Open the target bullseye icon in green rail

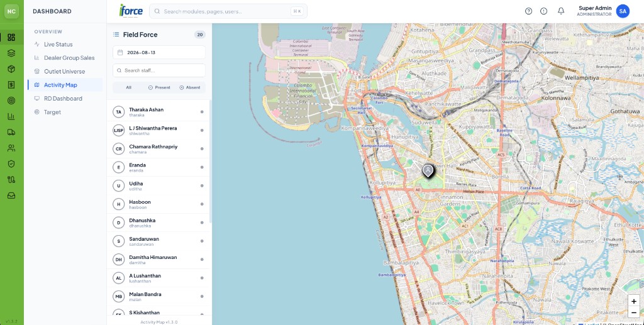pyautogui.click(x=11, y=101)
